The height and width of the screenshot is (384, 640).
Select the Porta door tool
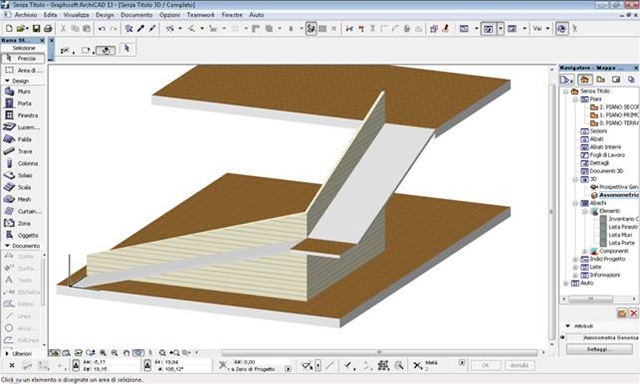click(x=23, y=103)
